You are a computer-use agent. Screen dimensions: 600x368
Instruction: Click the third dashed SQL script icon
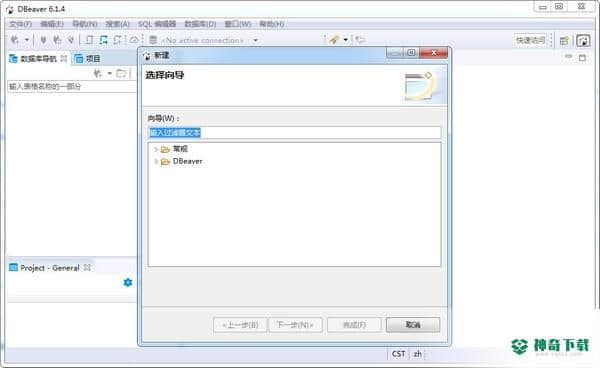(117, 40)
